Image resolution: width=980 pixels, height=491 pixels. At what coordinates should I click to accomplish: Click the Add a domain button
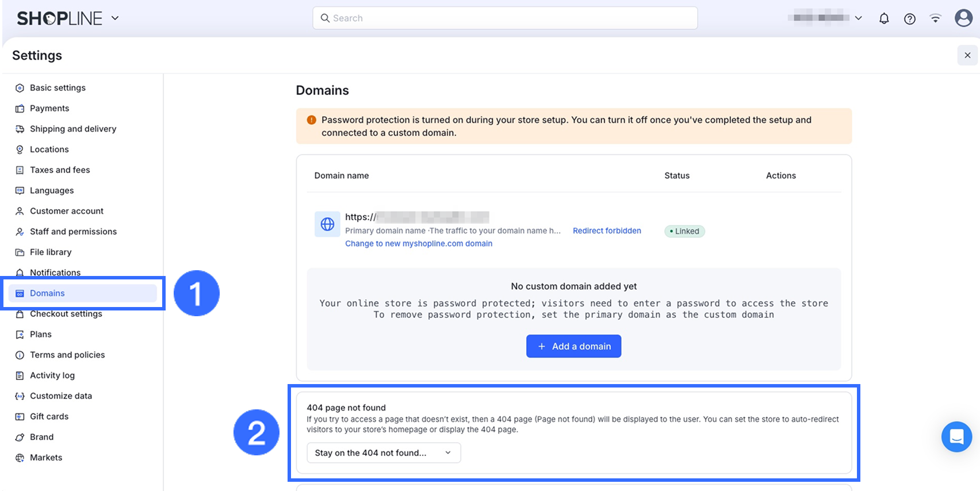[573, 346]
